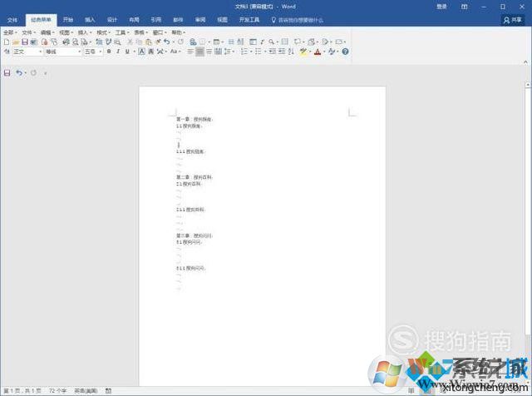Save document via classic toolbar disk icon

[x=25, y=42]
